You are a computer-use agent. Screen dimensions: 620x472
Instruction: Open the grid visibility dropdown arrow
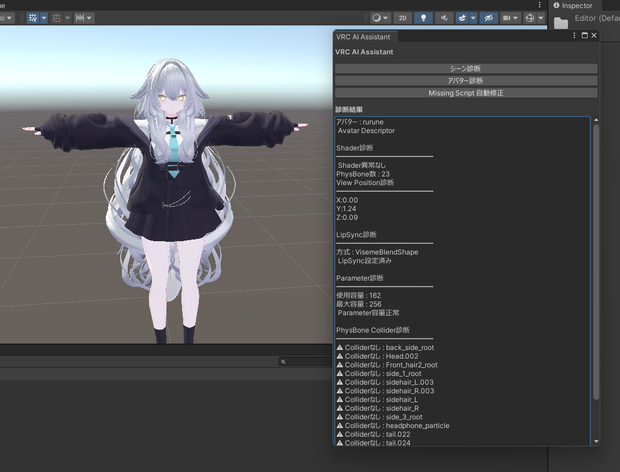click(43, 18)
